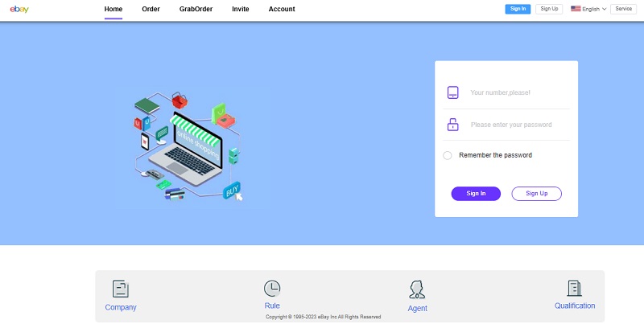The width and height of the screenshot is (644, 324).
Task: Click the Rule clock icon
Action: pos(272,289)
